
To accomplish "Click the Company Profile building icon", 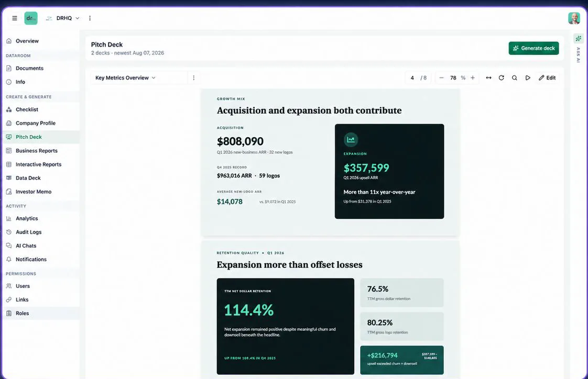I will click(9, 123).
